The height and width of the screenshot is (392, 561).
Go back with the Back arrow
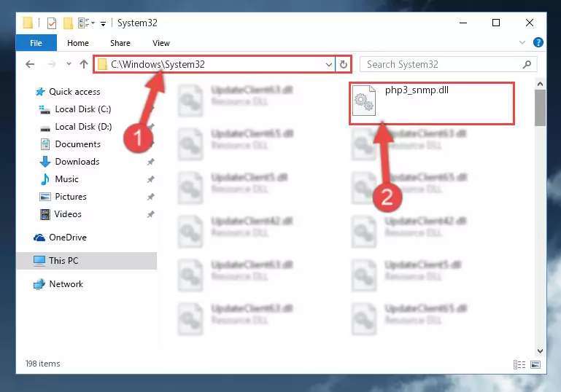point(30,64)
